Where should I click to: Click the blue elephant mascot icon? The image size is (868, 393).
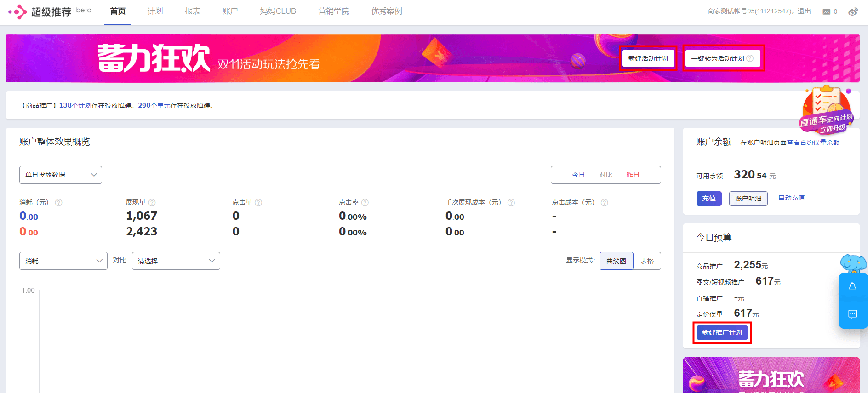point(853,263)
